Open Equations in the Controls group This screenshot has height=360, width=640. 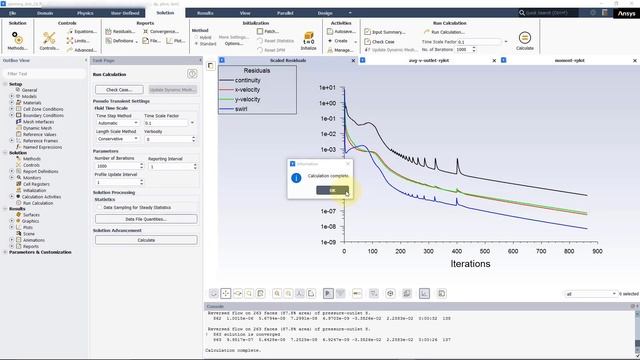pos(82,31)
